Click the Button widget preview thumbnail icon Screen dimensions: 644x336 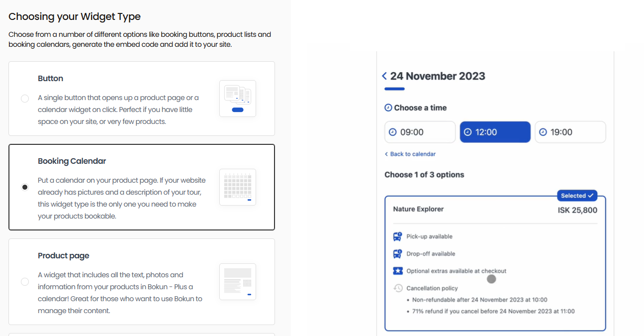click(x=237, y=99)
